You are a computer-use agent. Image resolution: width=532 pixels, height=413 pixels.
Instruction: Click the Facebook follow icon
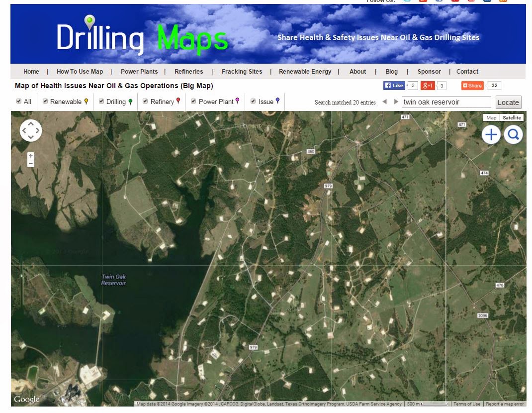point(439,1)
